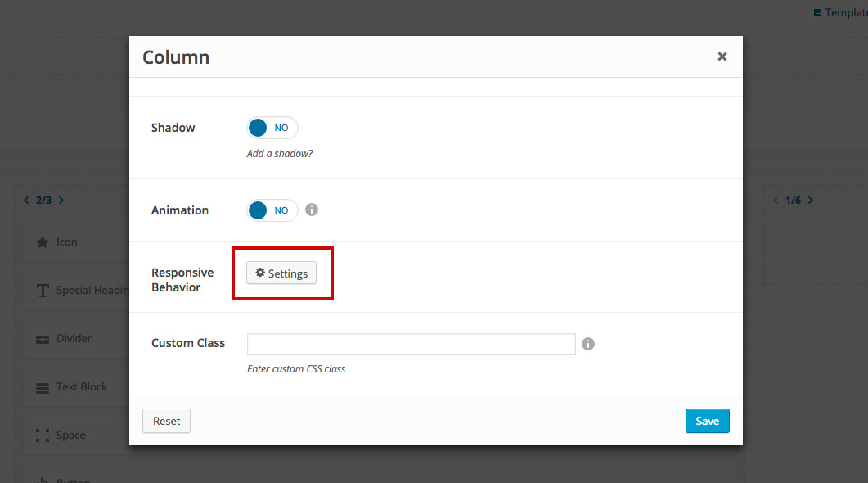Screen dimensions: 868x483
Task: Click the 'Enter custom CSS class' hint
Action: [296, 369]
